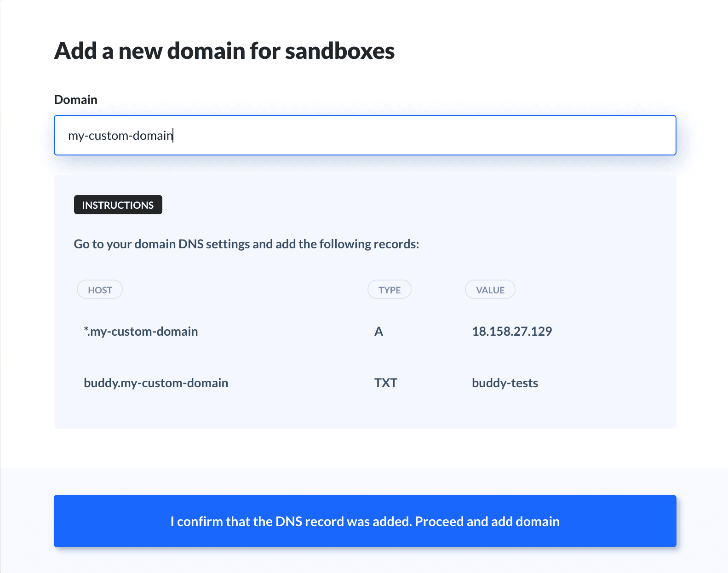
Task: Click the 18.158.27.129 IP address value
Action: coord(512,332)
